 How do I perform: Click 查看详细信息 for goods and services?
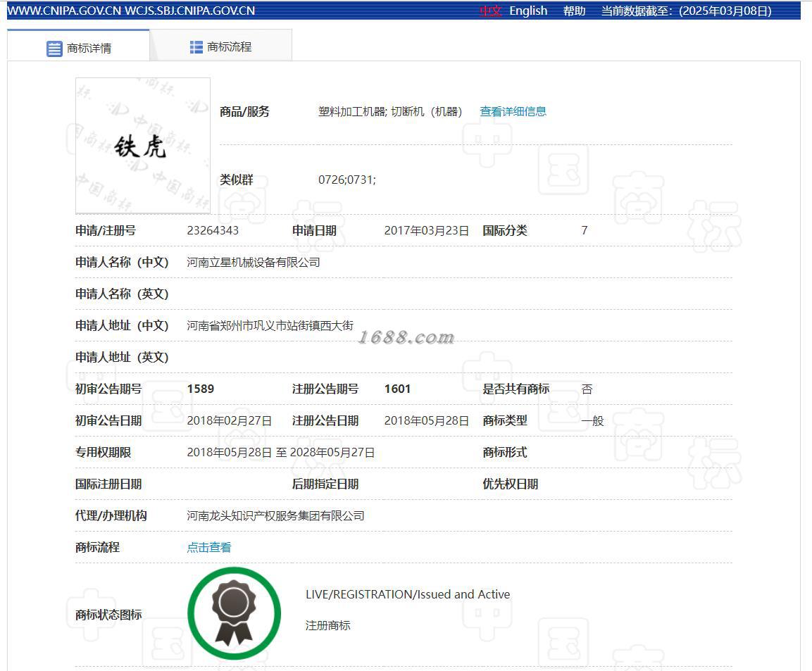point(513,111)
